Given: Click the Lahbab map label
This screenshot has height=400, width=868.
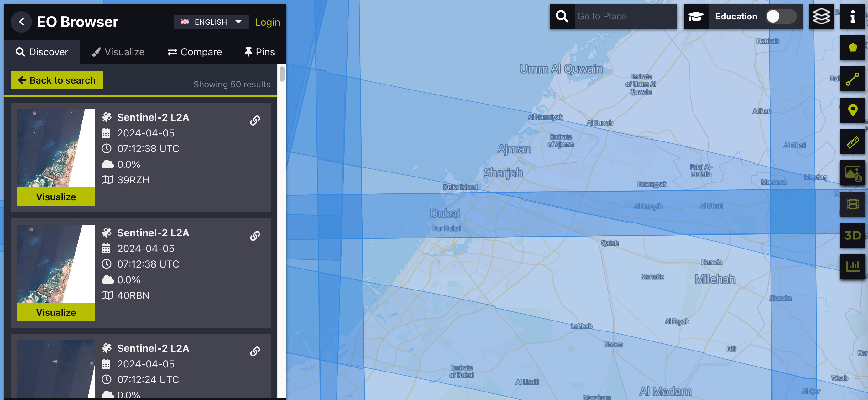Looking at the screenshot, I should click(x=582, y=326).
